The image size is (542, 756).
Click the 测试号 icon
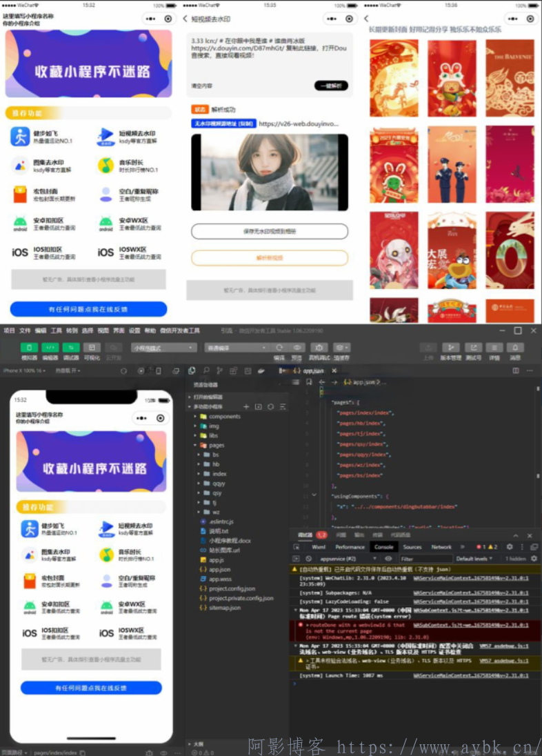[473, 348]
